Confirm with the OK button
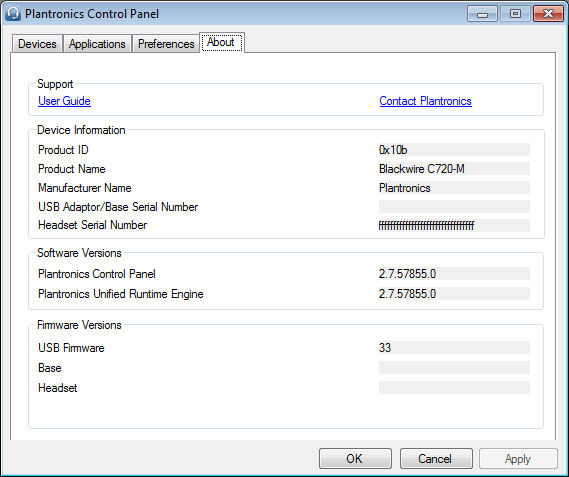Image resolution: width=569 pixels, height=477 pixels. coord(355,458)
